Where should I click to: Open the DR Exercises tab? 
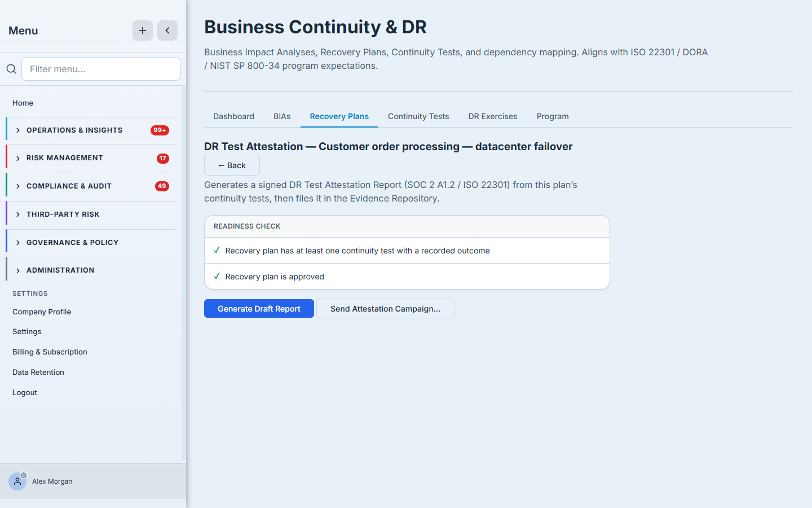[x=493, y=116]
